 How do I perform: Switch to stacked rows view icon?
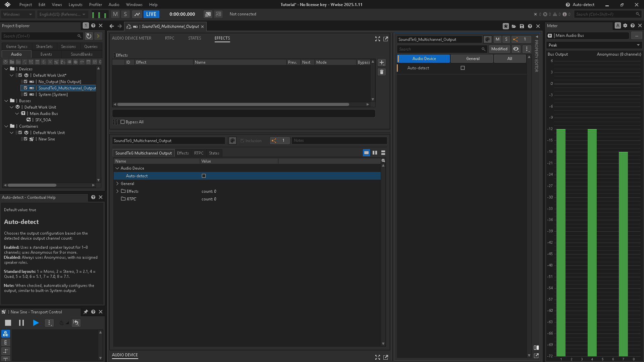[383, 153]
